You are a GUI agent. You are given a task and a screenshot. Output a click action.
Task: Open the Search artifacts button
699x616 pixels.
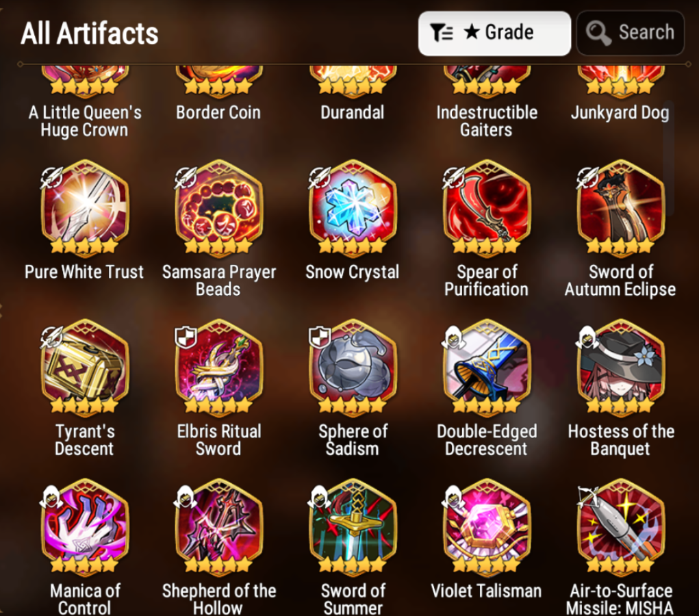click(631, 33)
